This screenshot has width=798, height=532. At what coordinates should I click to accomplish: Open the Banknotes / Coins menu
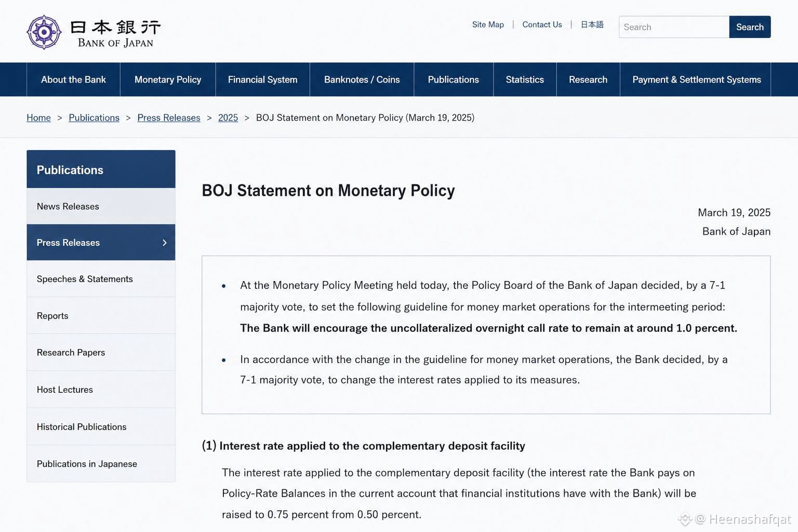click(x=362, y=79)
